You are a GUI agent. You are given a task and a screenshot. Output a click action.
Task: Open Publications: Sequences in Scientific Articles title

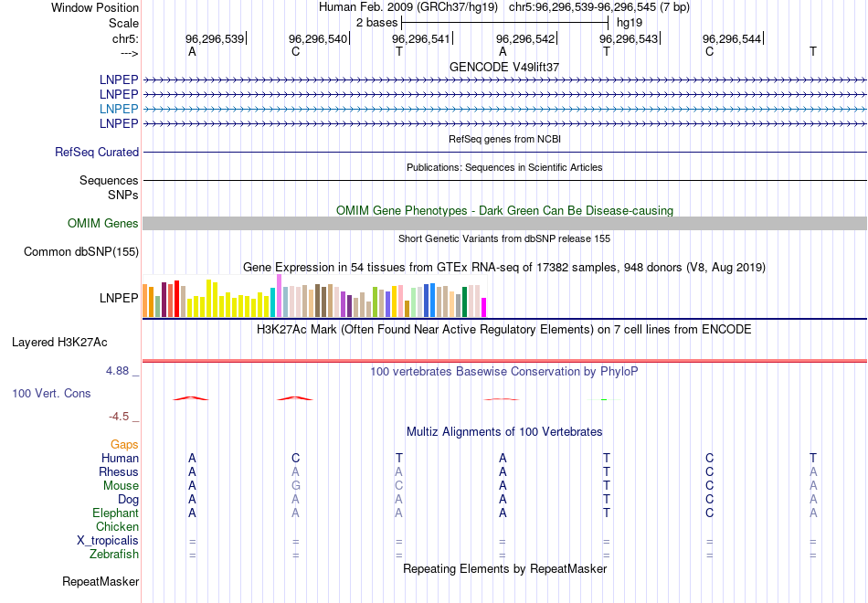click(504, 167)
